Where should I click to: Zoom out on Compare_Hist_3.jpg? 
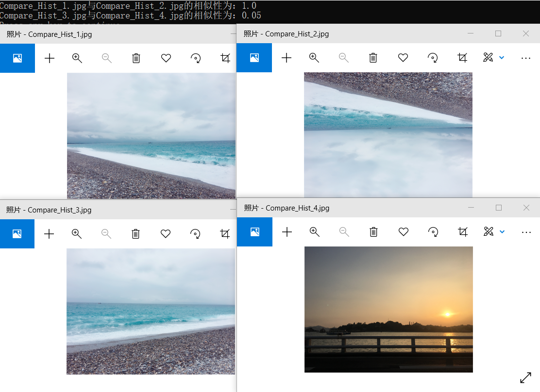106,234
